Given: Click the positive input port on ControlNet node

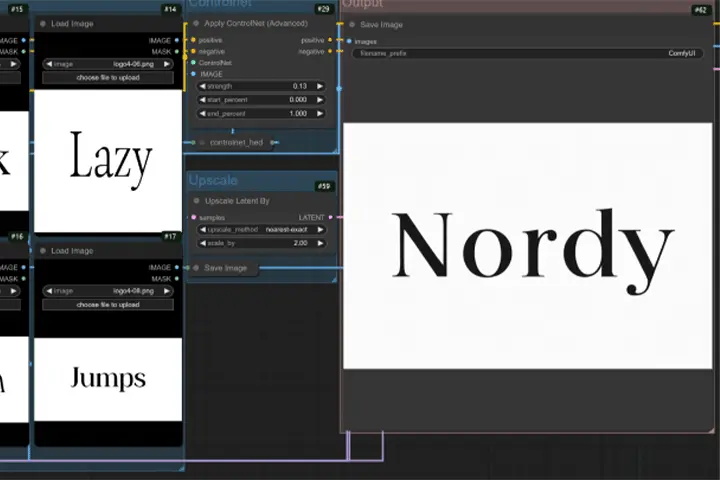Looking at the screenshot, I should point(193,40).
